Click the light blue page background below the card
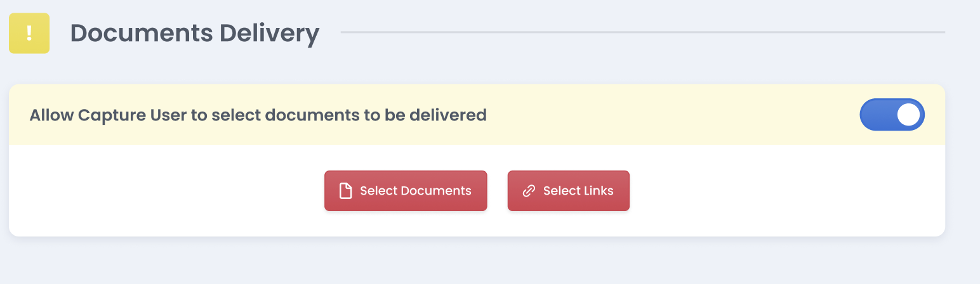Screen dimensions: 980x284 [x=477, y=261]
